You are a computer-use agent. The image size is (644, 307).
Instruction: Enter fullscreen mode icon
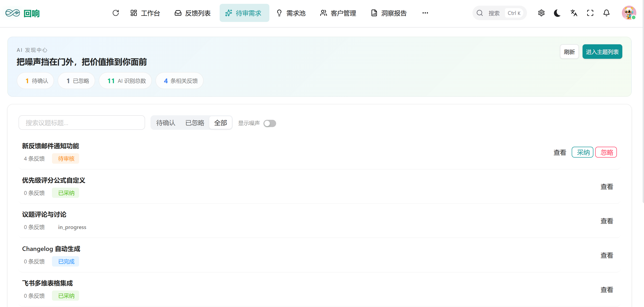(590, 13)
